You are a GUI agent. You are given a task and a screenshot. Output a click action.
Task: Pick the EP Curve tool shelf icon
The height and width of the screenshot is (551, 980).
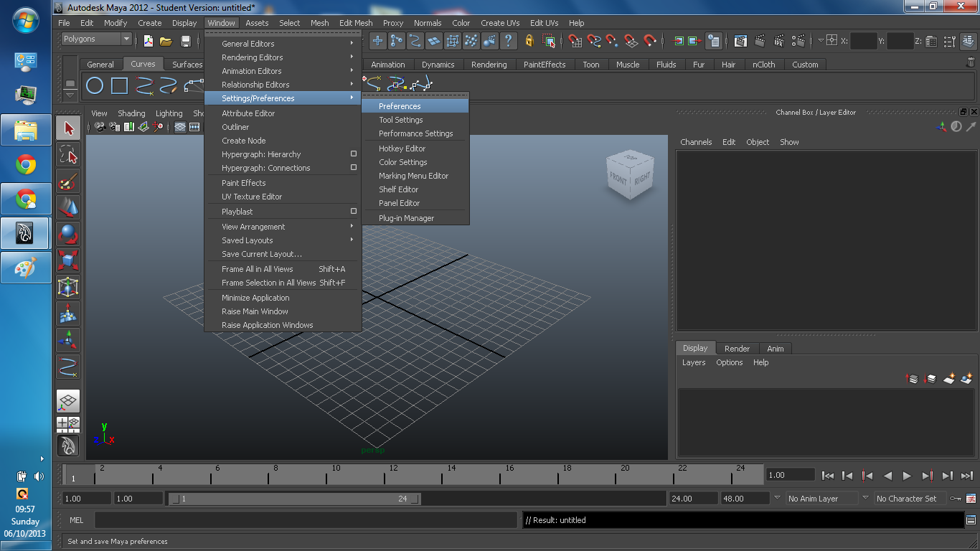(x=143, y=86)
